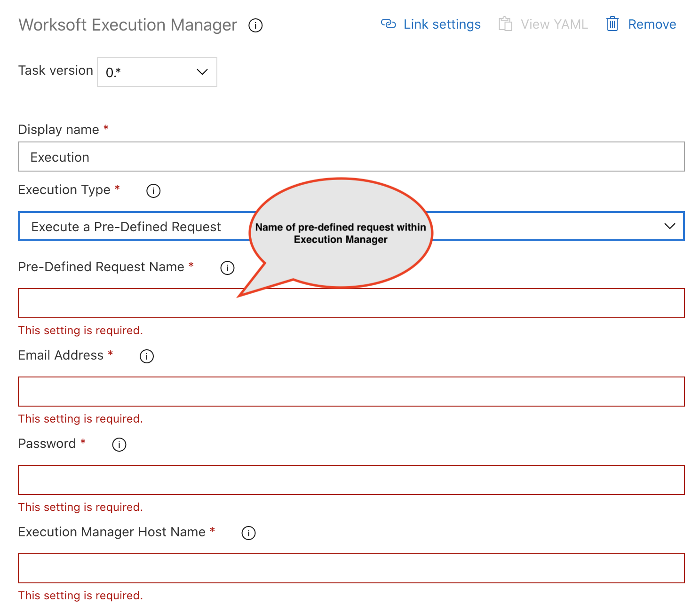Click required error under Host Name field
Screen dimensions: 700x612
80,596
